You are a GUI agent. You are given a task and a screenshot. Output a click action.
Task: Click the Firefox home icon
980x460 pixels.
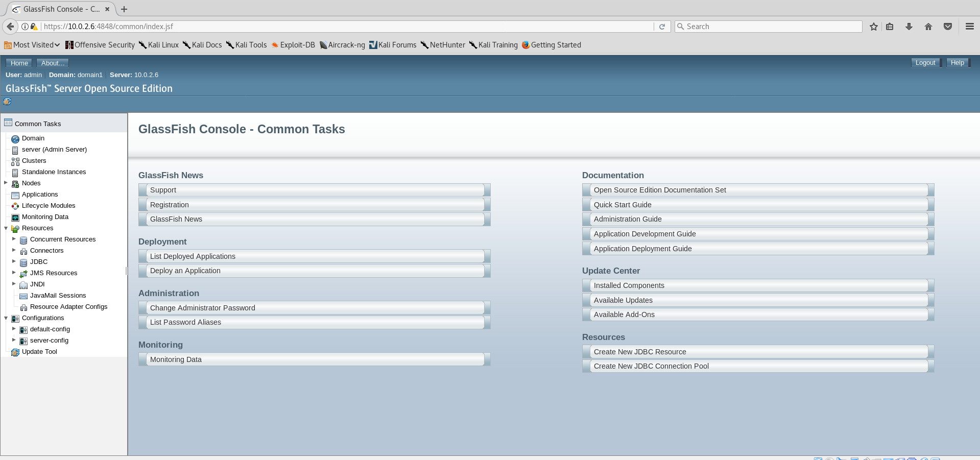[928, 27]
